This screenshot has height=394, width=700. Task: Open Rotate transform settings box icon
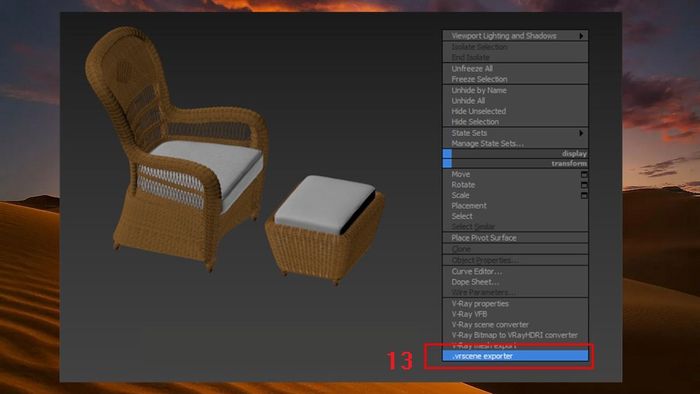tap(584, 185)
